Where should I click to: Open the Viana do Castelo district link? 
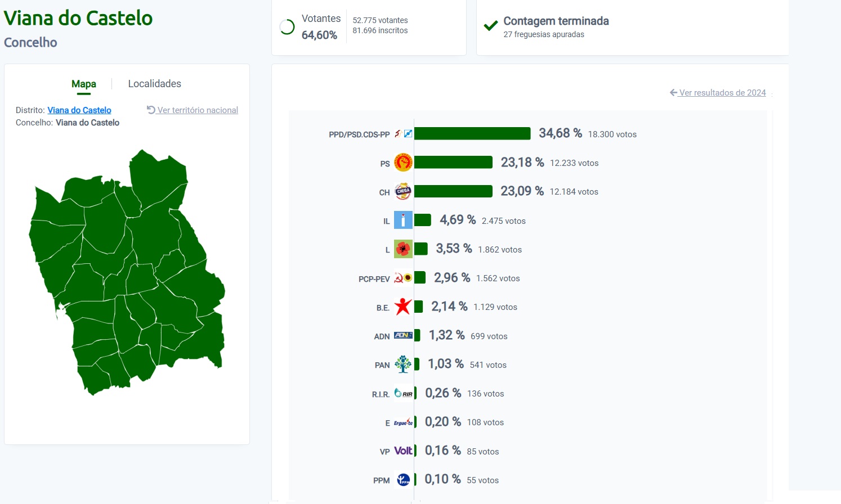(79, 110)
